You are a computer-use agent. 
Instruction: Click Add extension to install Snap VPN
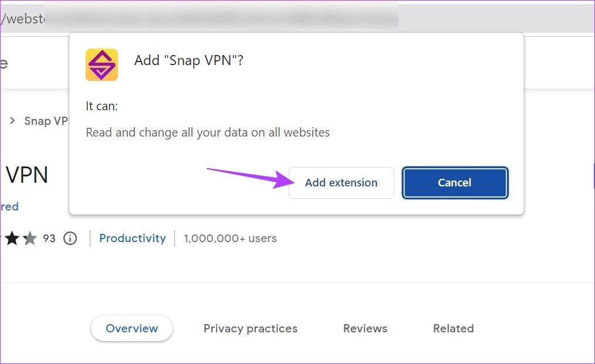(341, 182)
